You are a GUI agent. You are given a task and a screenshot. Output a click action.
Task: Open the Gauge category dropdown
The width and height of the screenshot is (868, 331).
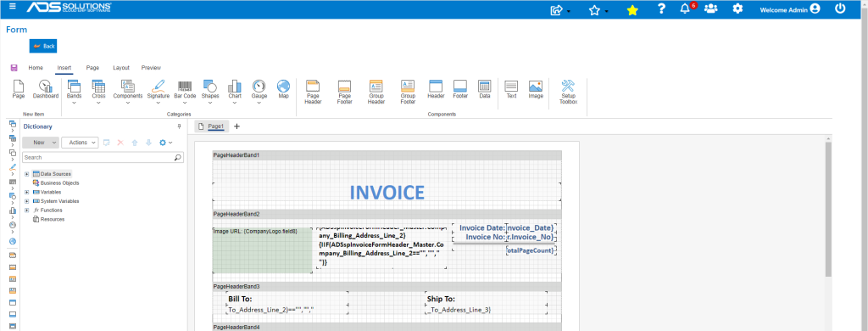(x=259, y=92)
